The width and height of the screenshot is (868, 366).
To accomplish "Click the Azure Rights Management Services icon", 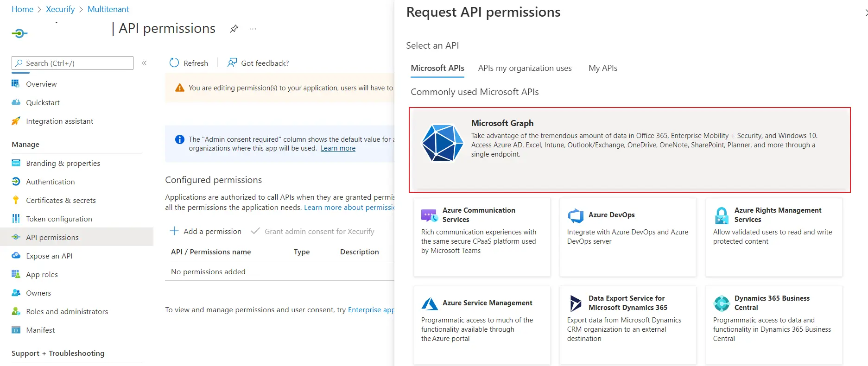I will click(x=722, y=215).
